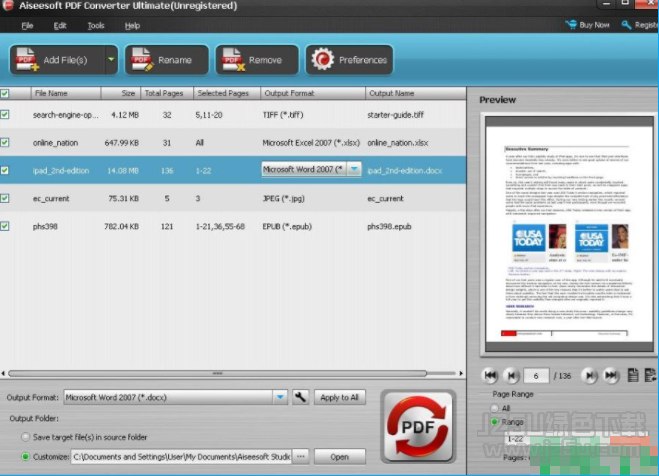Image resolution: width=659 pixels, height=476 pixels.
Task: Go to first page in preview
Action: (490, 375)
